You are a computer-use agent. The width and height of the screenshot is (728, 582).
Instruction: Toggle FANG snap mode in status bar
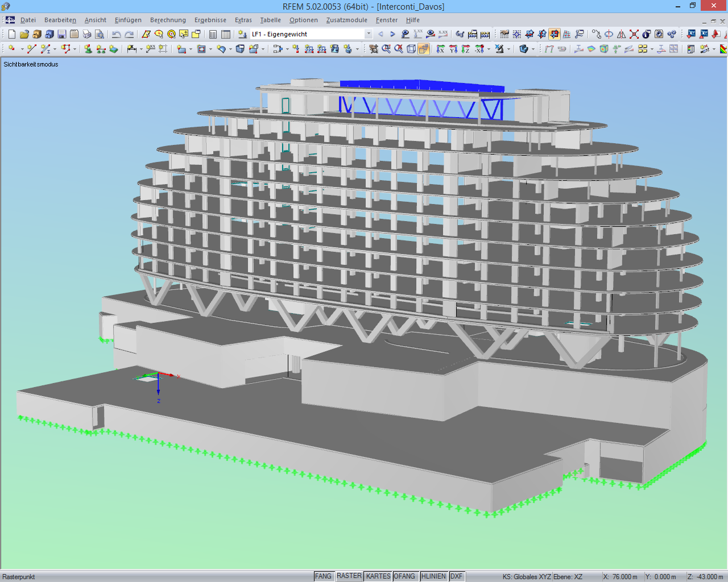(x=324, y=576)
